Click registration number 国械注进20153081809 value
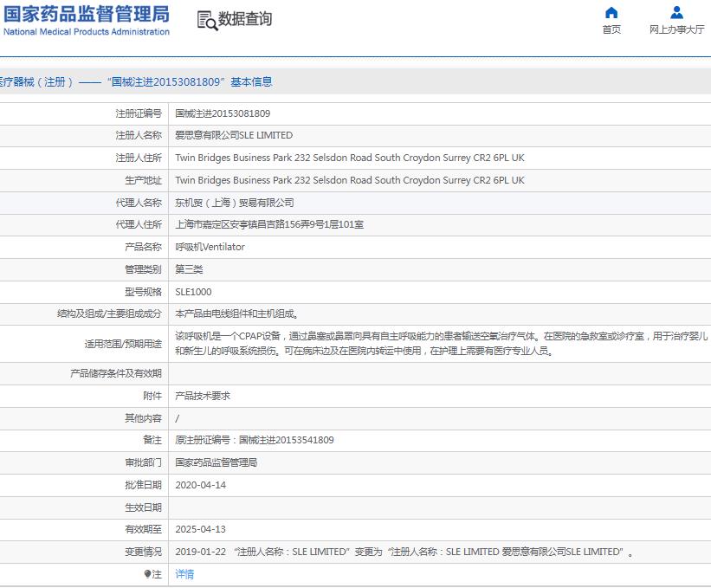 pos(223,113)
